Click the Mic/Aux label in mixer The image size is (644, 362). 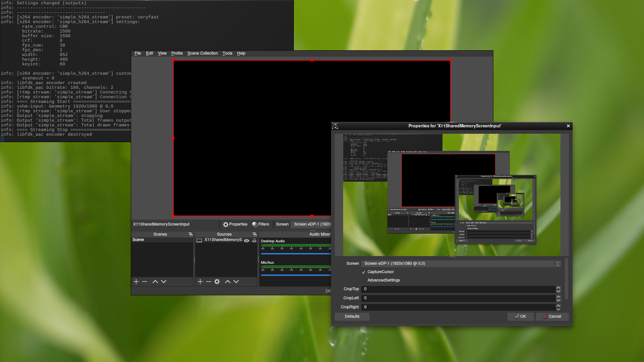tap(267, 263)
